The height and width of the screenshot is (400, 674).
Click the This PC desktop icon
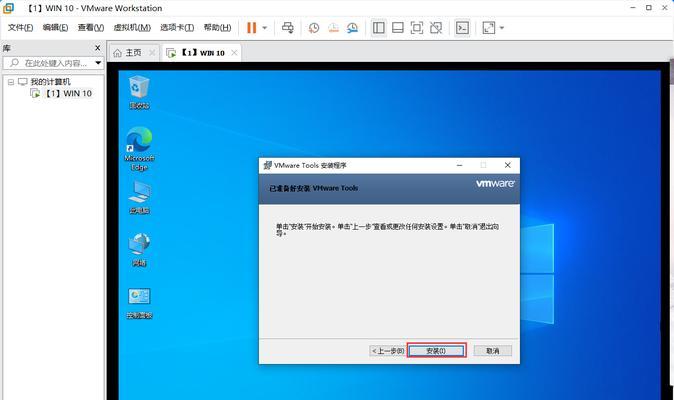139,198
